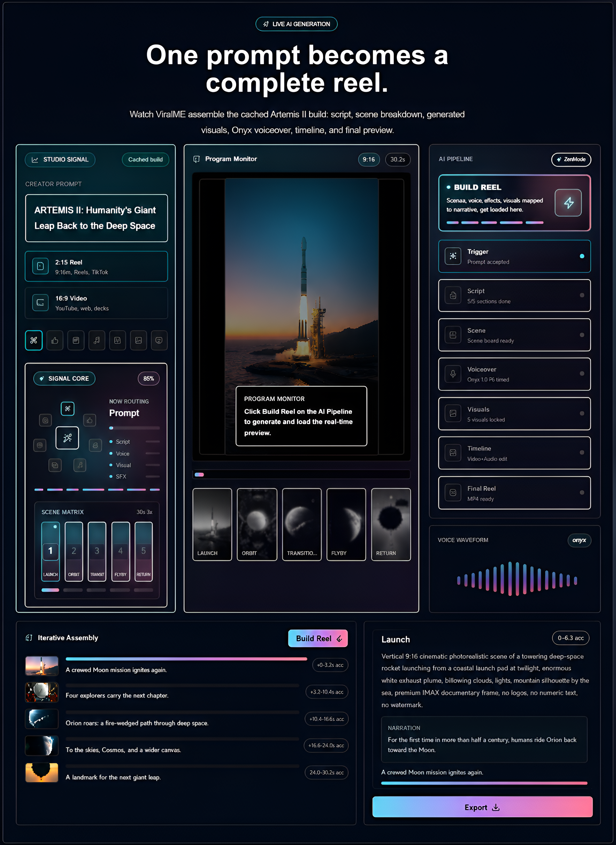Choose the 2:15 Reel format option

pos(96,266)
